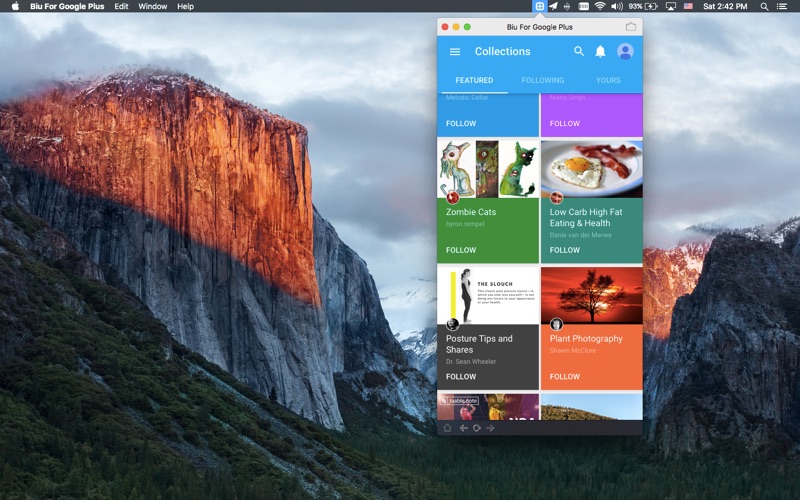Open the Apple menu

tap(15, 6)
